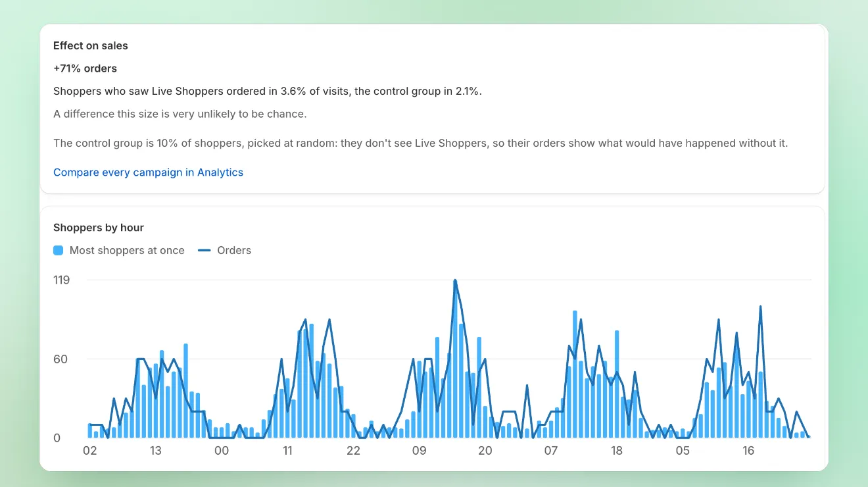Click the 05 x-axis hour label

[x=683, y=451]
